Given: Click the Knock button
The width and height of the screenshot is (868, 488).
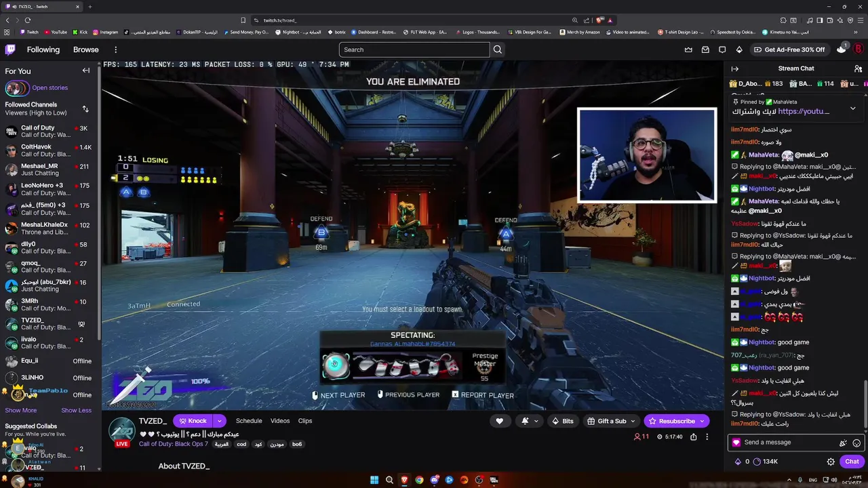Looking at the screenshot, I should (193, 421).
